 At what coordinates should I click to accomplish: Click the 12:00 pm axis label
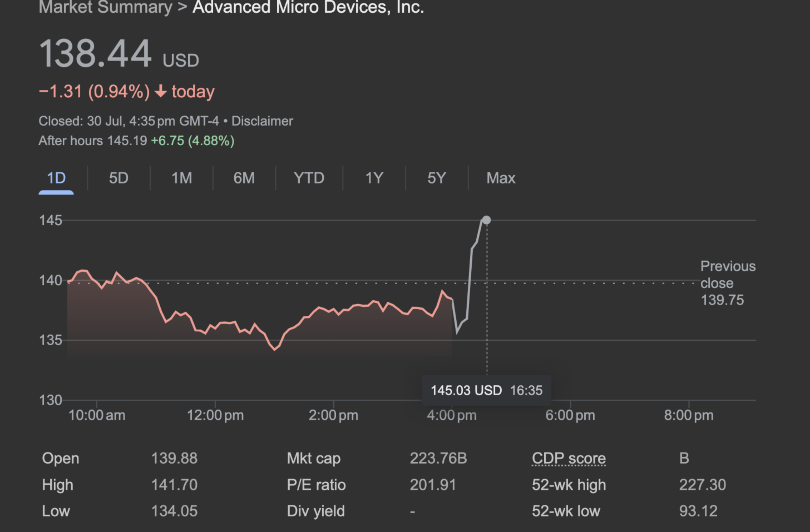(215, 415)
